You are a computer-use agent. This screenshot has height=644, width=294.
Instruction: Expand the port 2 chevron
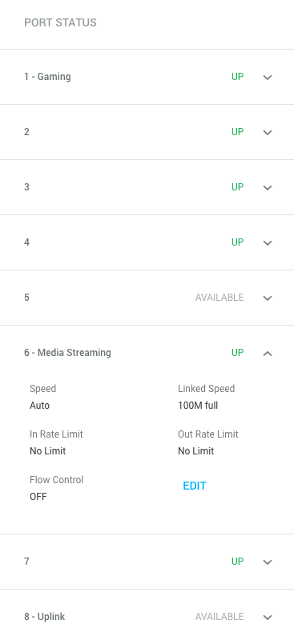point(268,132)
